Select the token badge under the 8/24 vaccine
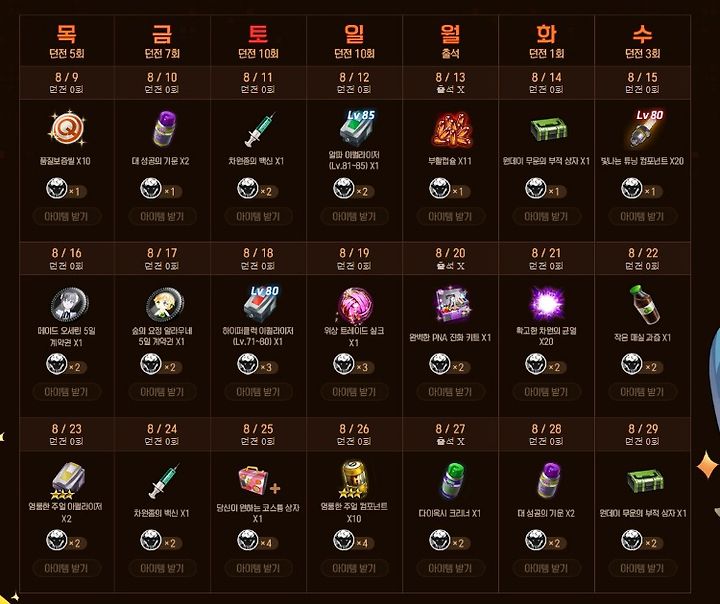This screenshot has height=604, width=720. (x=162, y=541)
